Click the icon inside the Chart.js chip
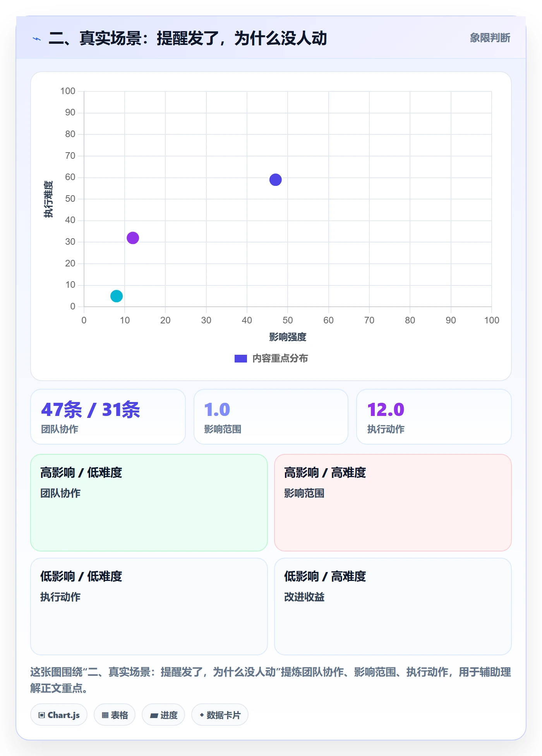The width and height of the screenshot is (542, 756). point(42,715)
